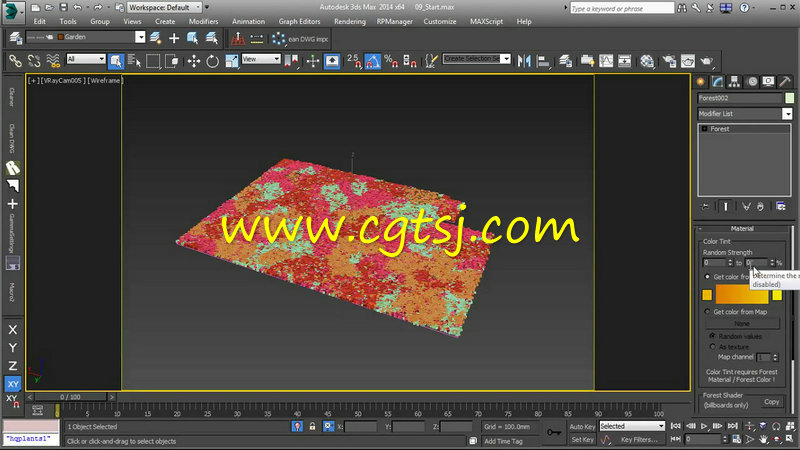
Task: Open the Create command panel tab
Action: 701,82
